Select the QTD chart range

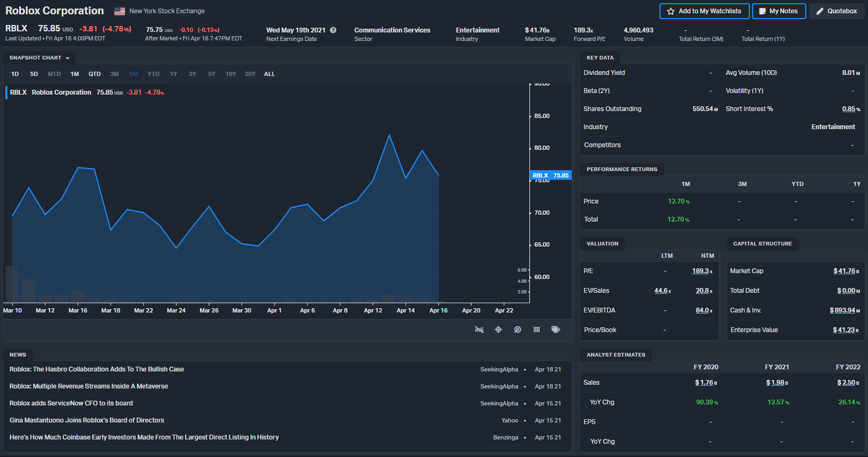[x=95, y=74]
